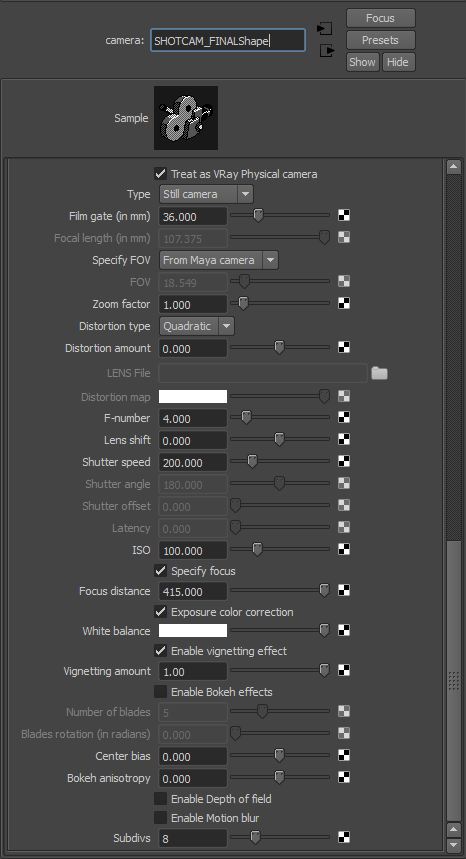Click the map button for Distortion map
Viewport: 466px width, 859px height.
click(344, 397)
